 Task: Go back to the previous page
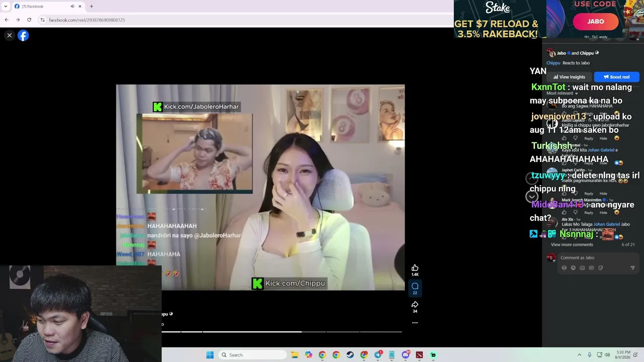[6, 20]
